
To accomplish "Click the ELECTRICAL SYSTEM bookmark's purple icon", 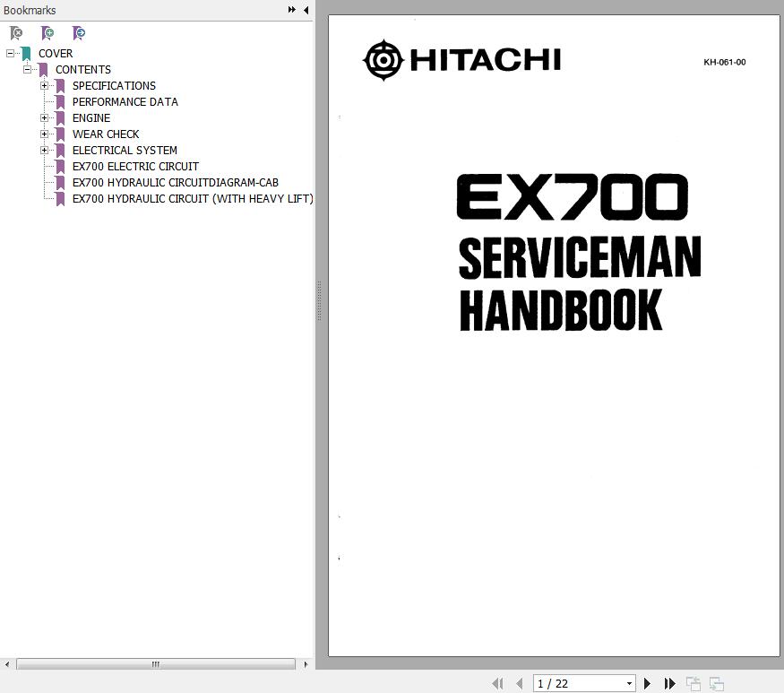I will pyautogui.click(x=61, y=150).
